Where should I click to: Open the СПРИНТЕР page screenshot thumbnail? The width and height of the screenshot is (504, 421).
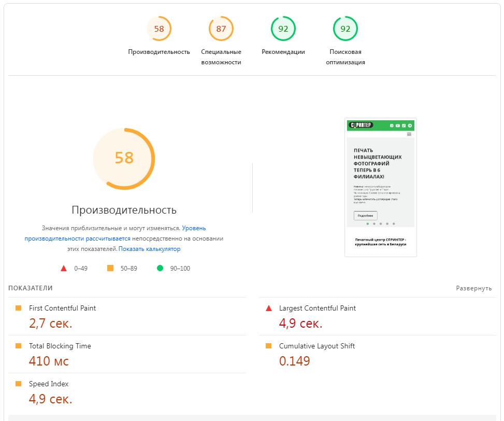coord(380,187)
